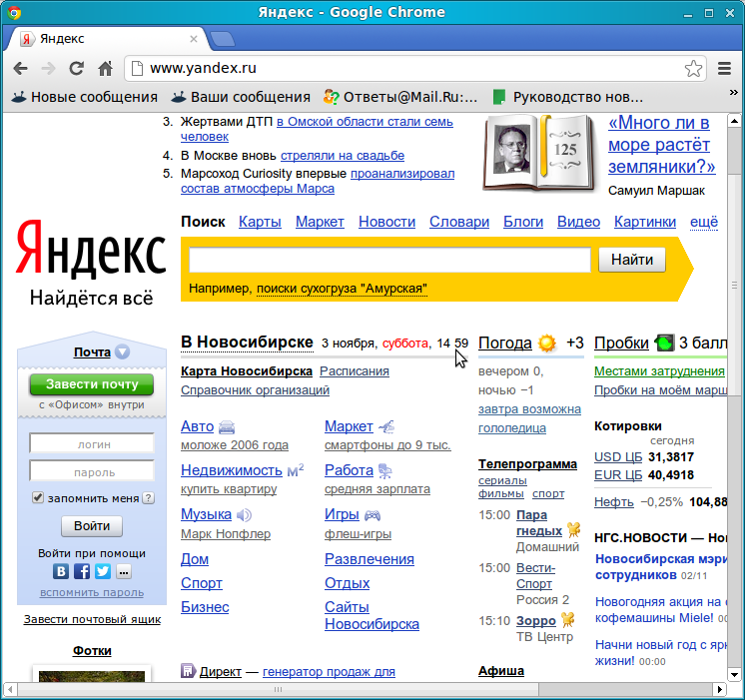
Task: Click the логин input field
Action: (92, 443)
